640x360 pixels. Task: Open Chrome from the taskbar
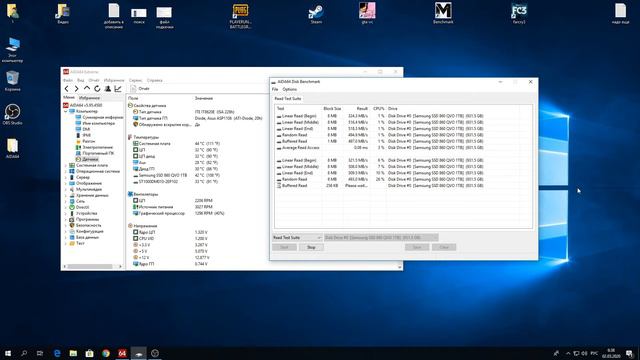(106, 353)
